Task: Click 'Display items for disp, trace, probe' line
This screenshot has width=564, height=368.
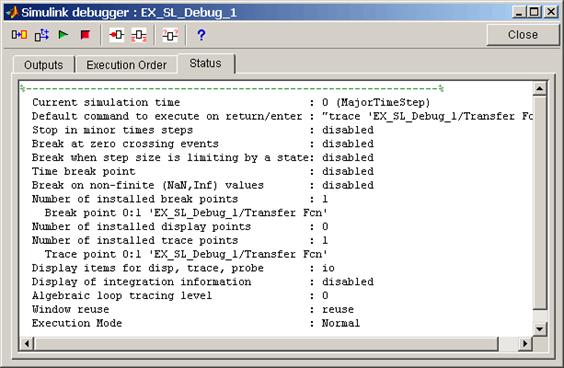Action: 183,268
